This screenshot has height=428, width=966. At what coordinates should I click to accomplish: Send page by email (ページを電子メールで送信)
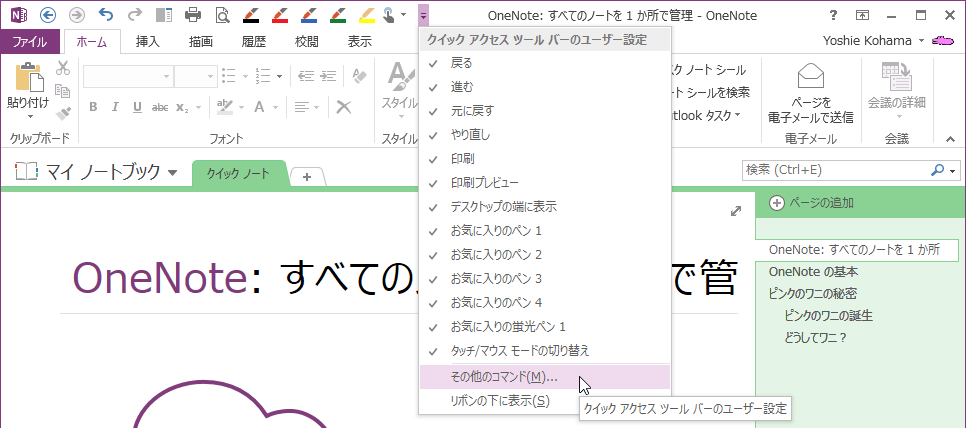[x=810, y=93]
